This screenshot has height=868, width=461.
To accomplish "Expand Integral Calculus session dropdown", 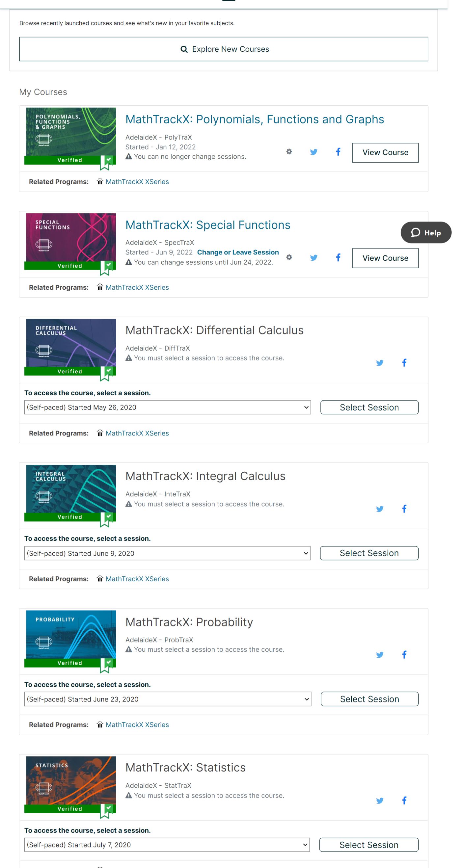I will pyautogui.click(x=167, y=553).
